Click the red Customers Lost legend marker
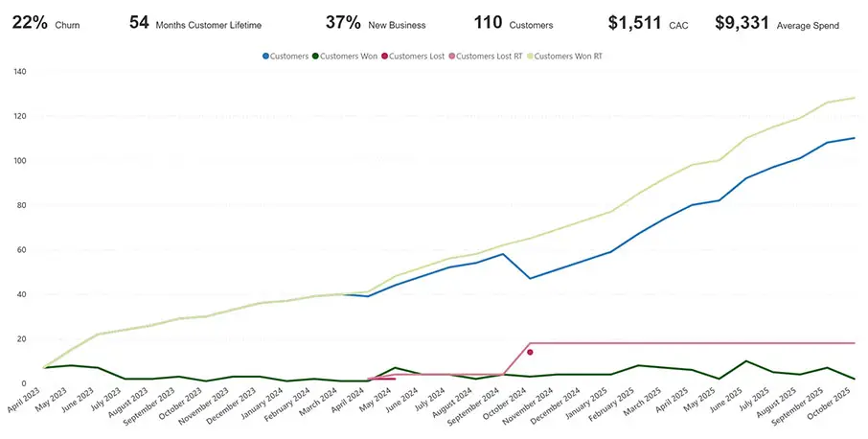 tap(384, 57)
